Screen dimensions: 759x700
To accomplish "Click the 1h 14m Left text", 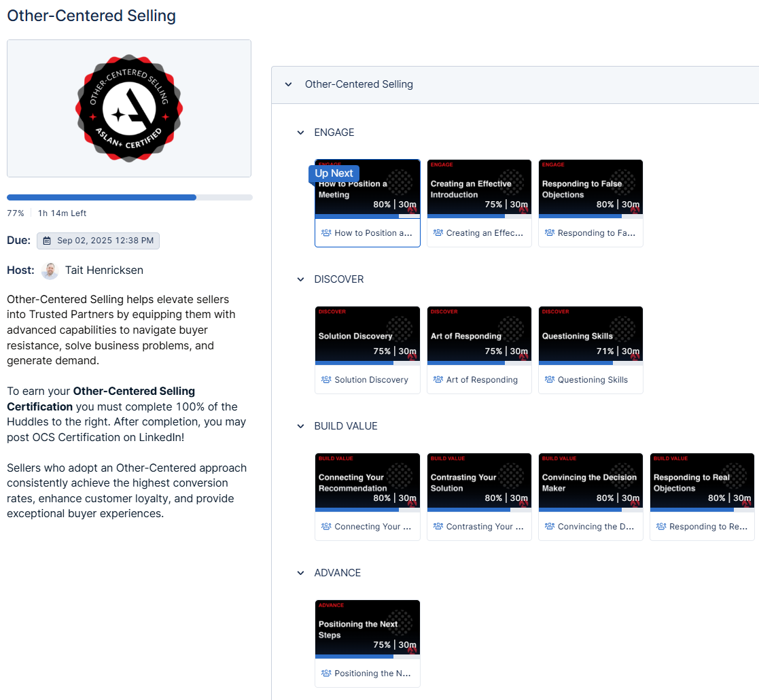I will (62, 213).
